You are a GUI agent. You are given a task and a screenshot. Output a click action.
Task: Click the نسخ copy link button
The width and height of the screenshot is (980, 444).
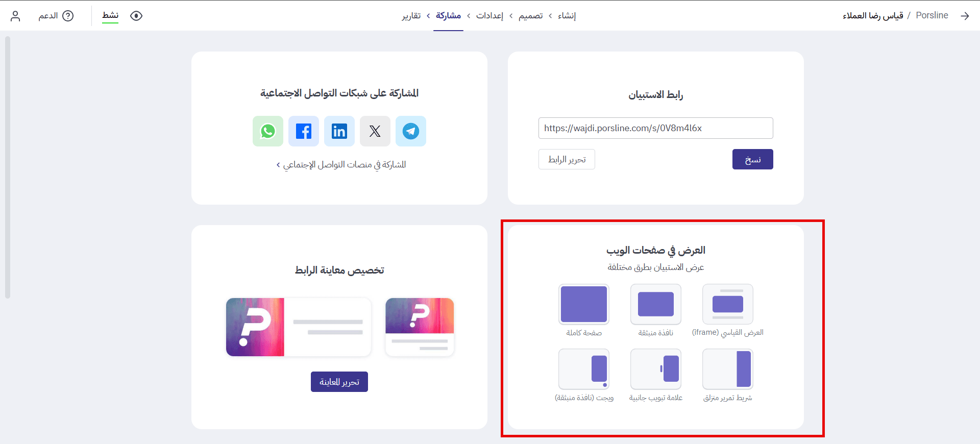pos(753,159)
